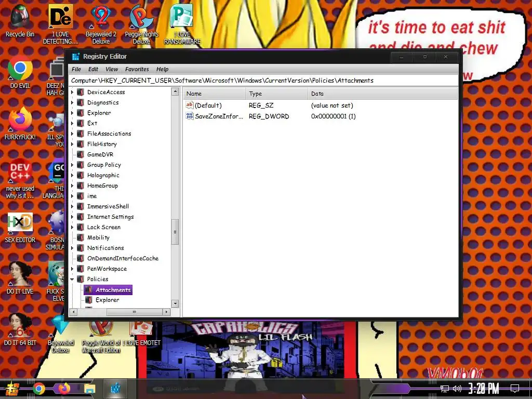Expand the Group Policy key

pos(72,165)
